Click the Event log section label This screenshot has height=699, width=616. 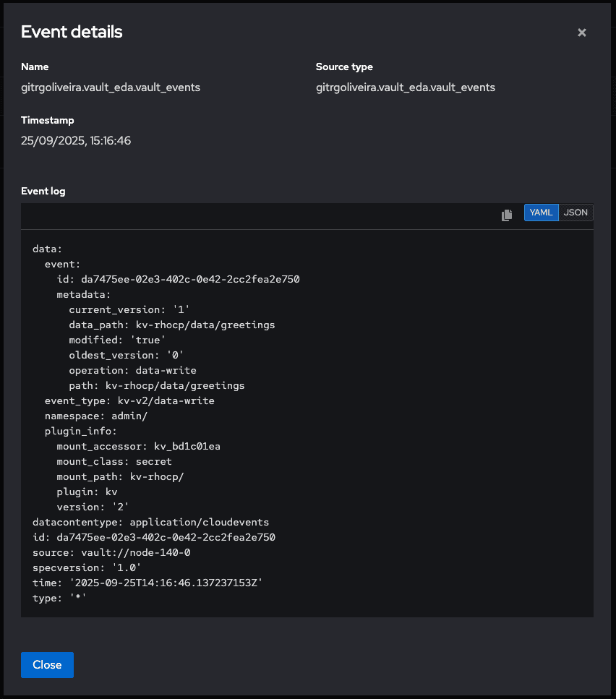coord(43,192)
